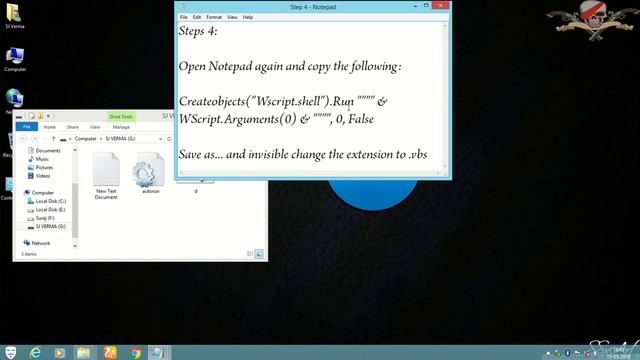This screenshot has height=360, width=640.
Task: Open the Computer desktop icon
Action: coord(15,59)
